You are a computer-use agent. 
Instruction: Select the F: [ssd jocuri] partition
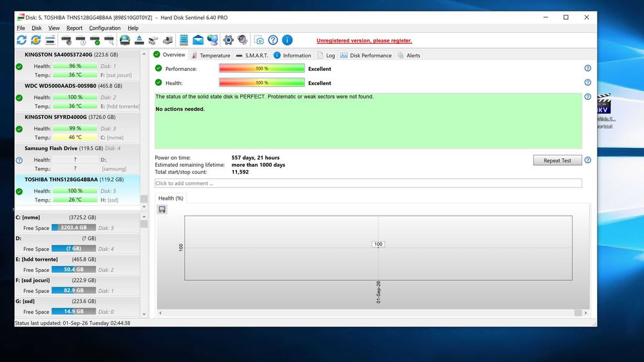point(77,285)
